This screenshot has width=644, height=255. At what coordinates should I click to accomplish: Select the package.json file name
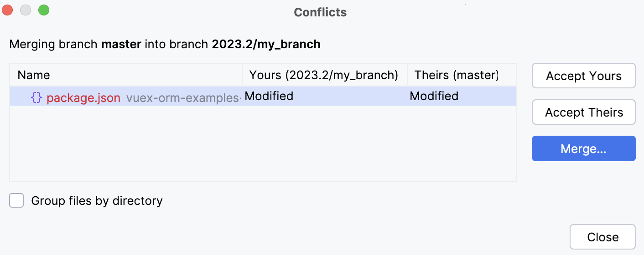[x=83, y=97]
